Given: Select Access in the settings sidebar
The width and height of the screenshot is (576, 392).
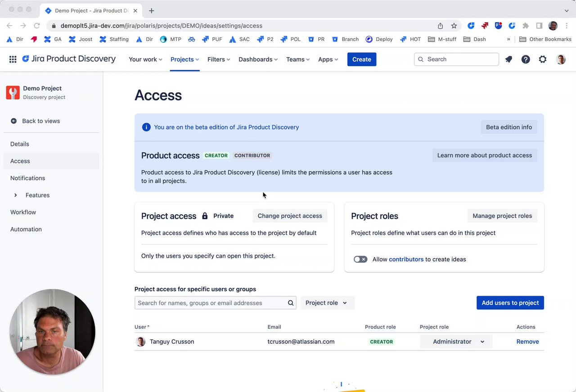Looking at the screenshot, I should [51, 161].
